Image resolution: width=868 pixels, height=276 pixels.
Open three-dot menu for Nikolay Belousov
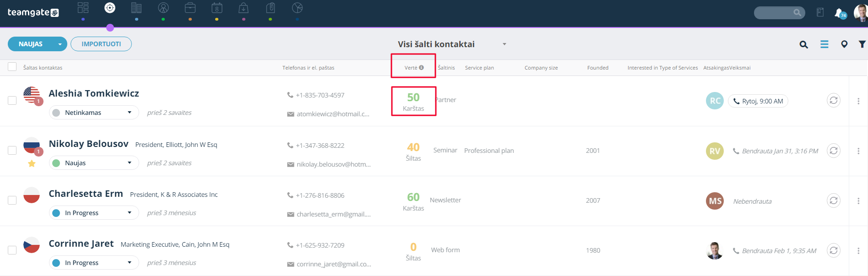[858, 151]
